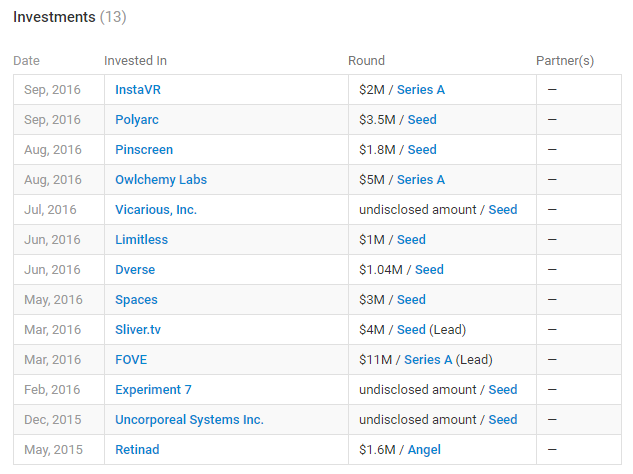Open the Experiment 7 link
The height and width of the screenshot is (474, 633).
tap(153, 390)
